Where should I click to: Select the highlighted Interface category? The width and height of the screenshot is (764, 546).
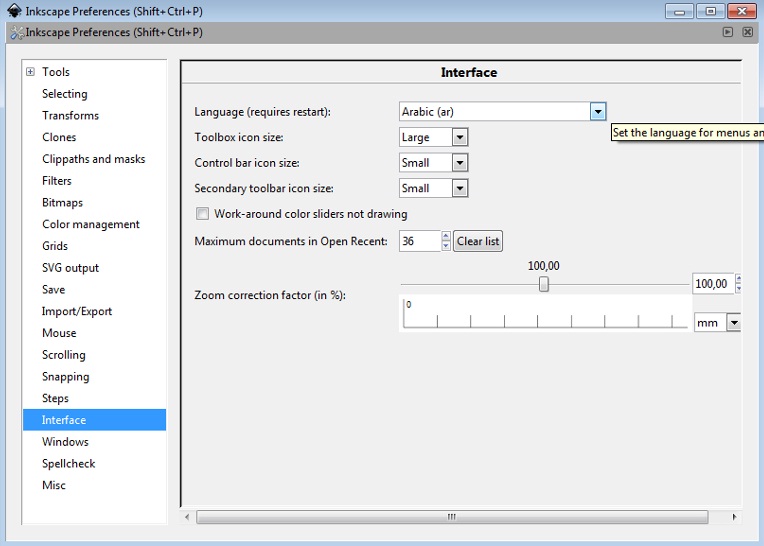coord(95,420)
